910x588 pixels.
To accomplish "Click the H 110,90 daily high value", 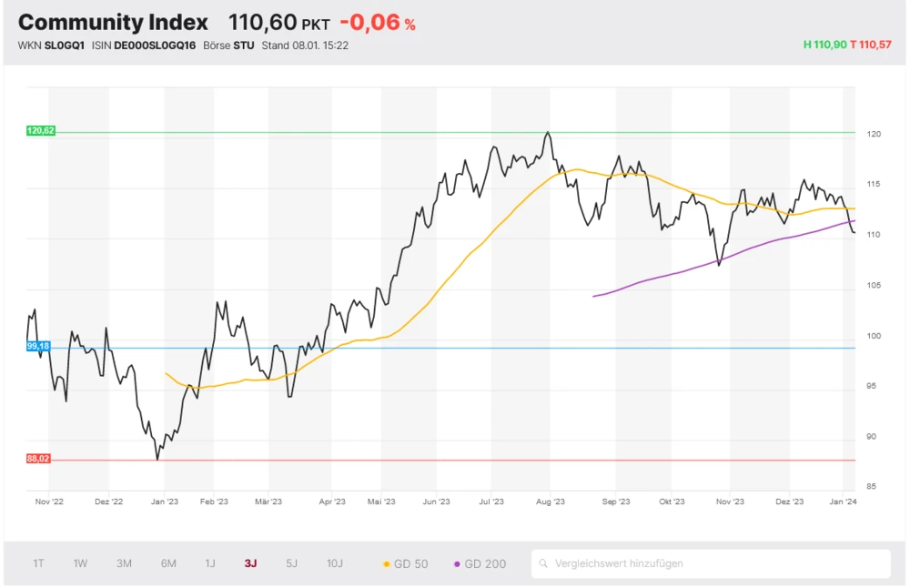I will tap(824, 43).
